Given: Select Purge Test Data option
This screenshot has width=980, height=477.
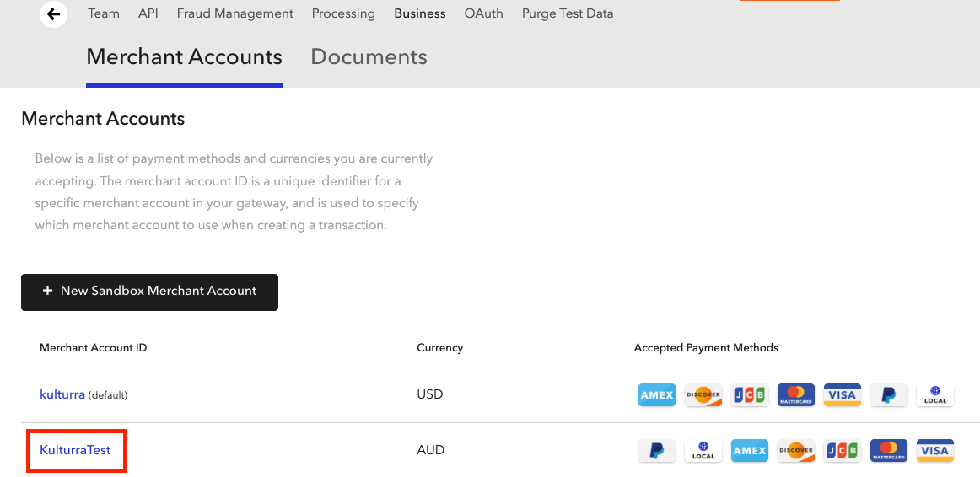Looking at the screenshot, I should (x=568, y=13).
